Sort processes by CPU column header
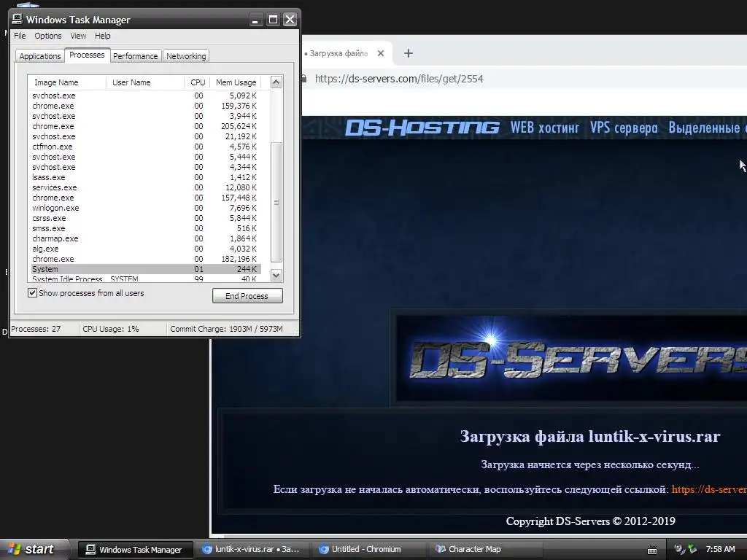Image resolution: width=747 pixels, height=560 pixels. click(197, 82)
